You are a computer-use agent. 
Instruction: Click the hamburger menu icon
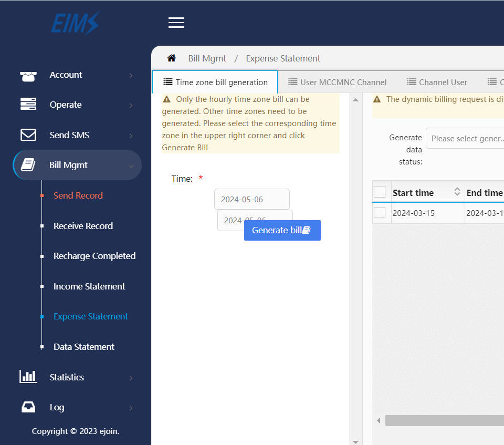176,23
